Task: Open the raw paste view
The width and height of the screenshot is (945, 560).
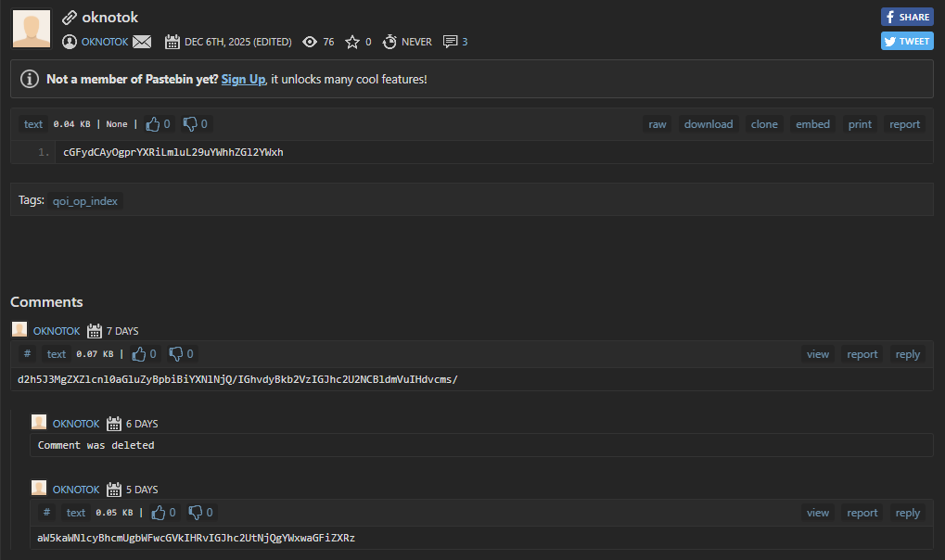Action: [657, 124]
